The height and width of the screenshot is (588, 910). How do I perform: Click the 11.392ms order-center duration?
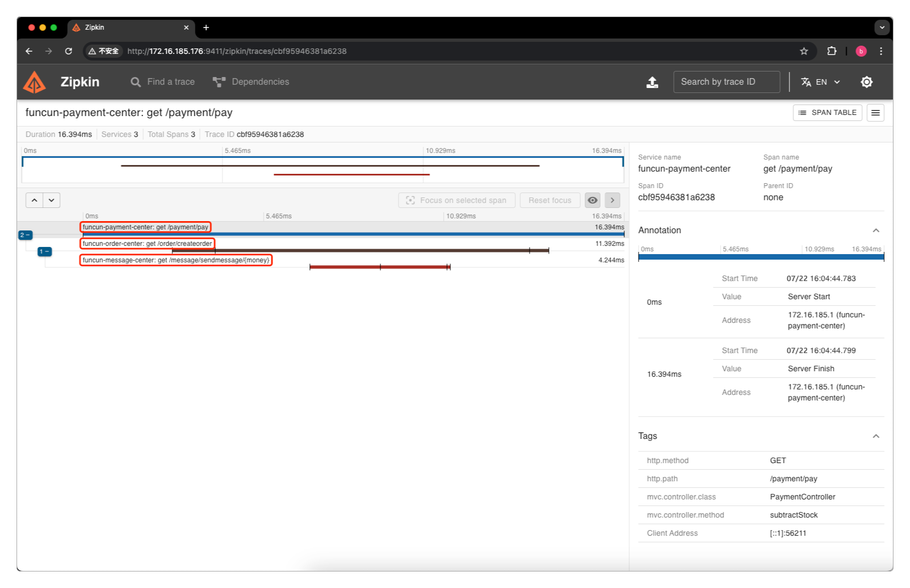pyautogui.click(x=609, y=244)
